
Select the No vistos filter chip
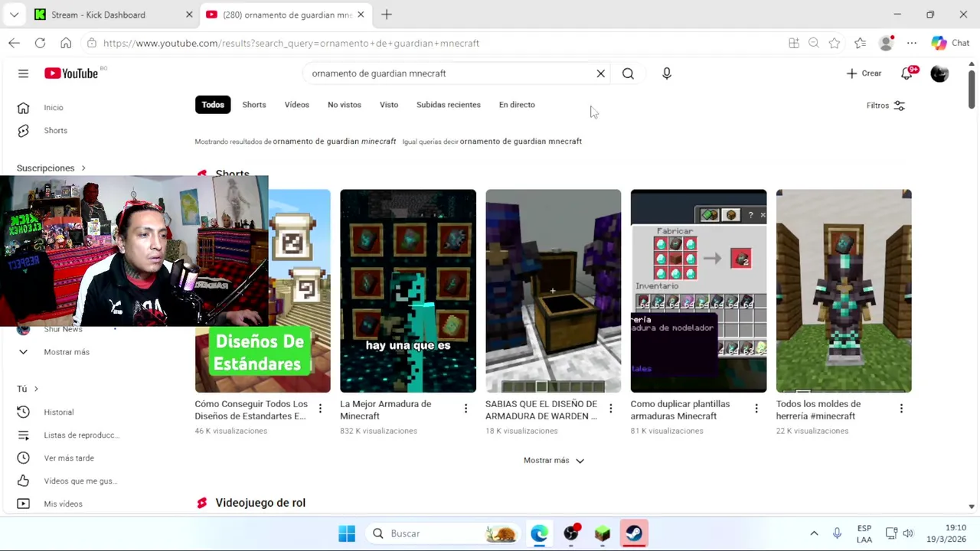tap(345, 105)
